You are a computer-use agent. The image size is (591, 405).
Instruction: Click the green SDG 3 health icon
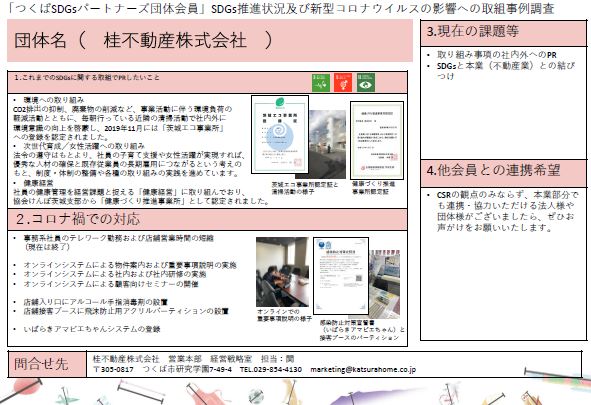[321, 83]
